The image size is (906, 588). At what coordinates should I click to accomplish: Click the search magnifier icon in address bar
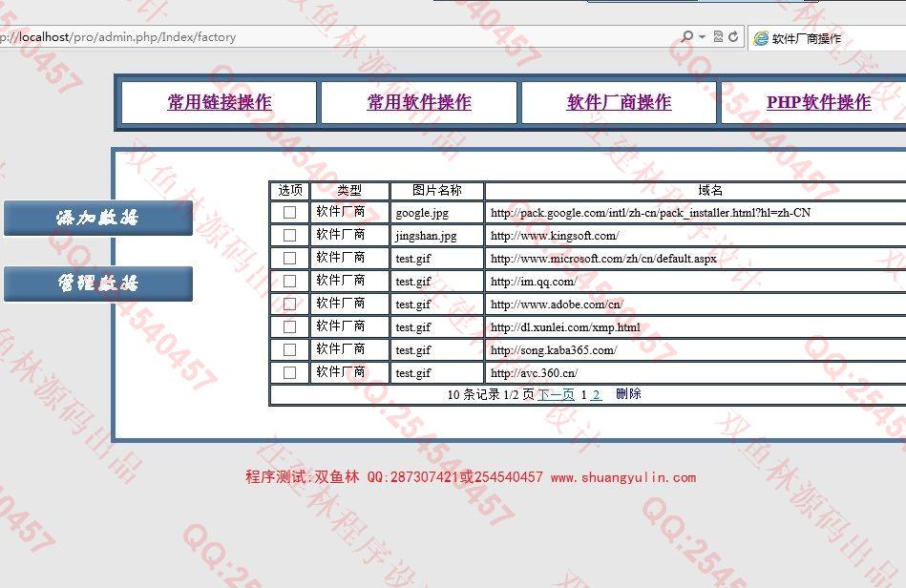pos(686,37)
